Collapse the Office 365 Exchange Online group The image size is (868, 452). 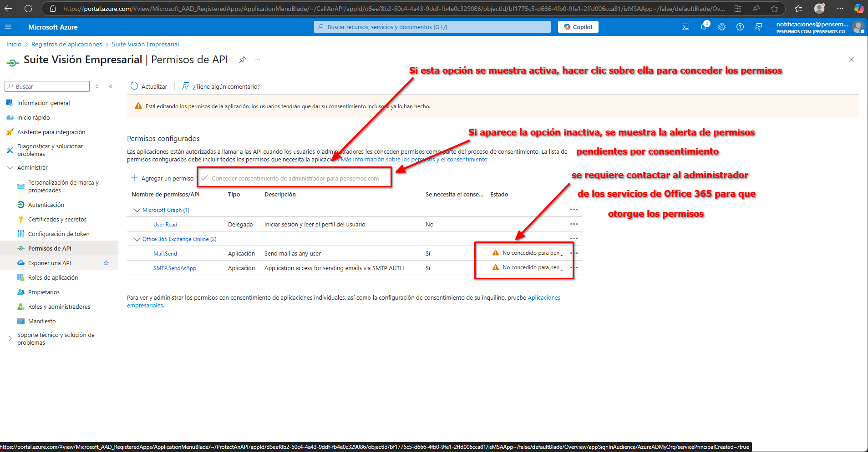[x=137, y=239]
